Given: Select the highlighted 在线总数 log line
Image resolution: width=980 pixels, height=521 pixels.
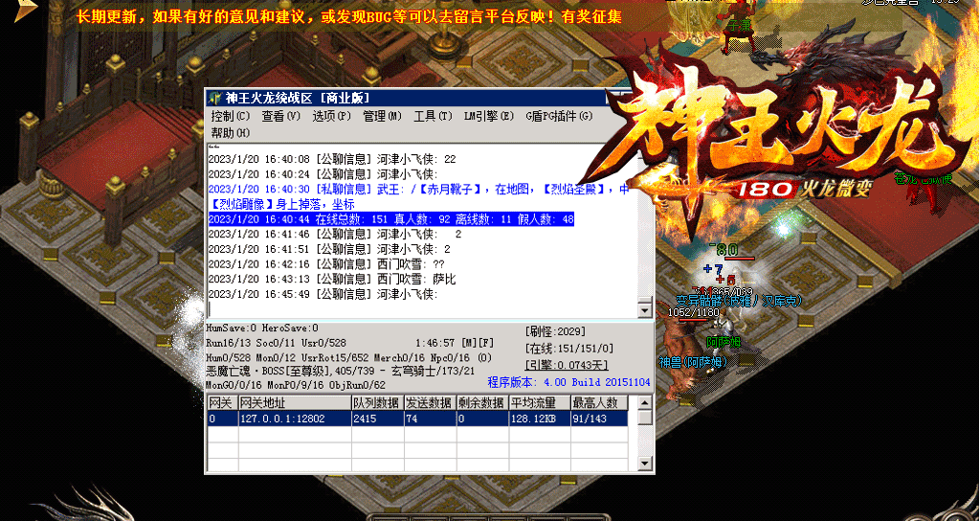Looking at the screenshot, I should 390,219.
